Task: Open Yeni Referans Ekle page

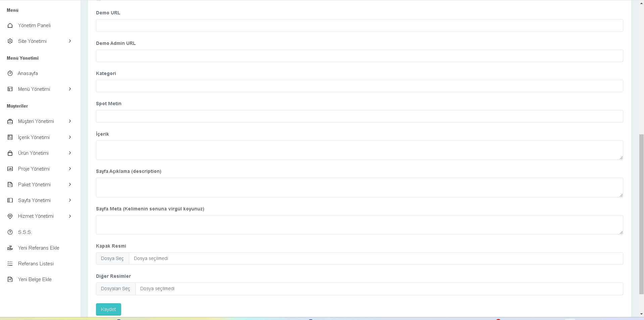Action: click(x=39, y=248)
